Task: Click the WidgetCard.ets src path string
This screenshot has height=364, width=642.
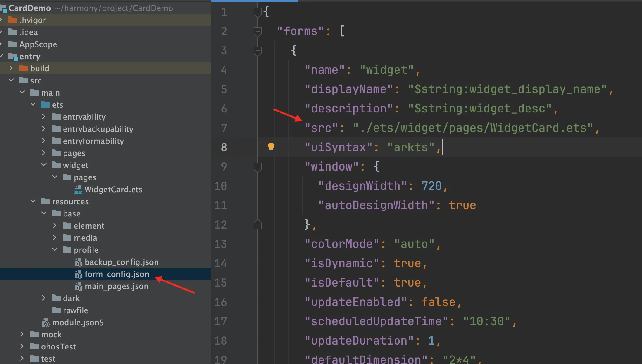Action: tap(473, 128)
